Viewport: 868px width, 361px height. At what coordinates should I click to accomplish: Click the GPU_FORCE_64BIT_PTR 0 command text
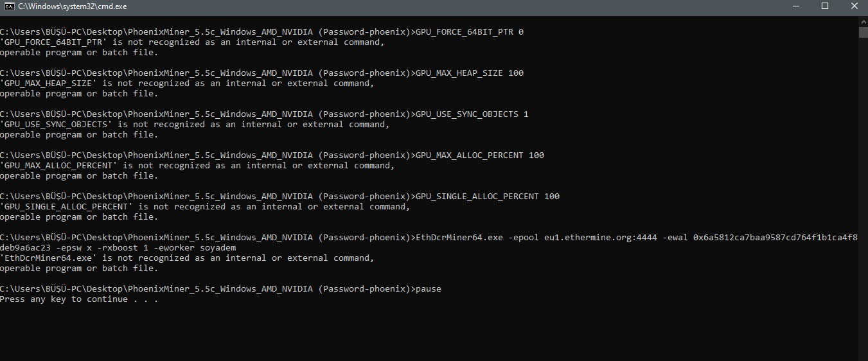coord(470,32)
